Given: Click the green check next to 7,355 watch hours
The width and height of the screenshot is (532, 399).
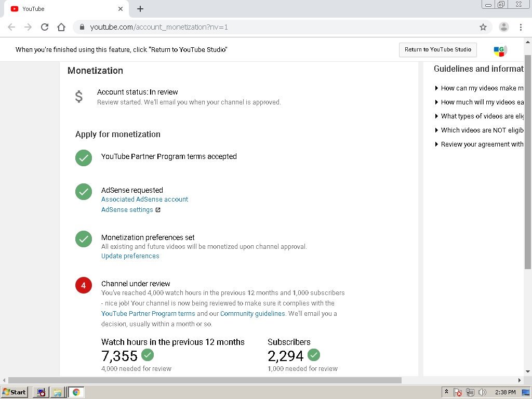Looking at the screenshot, I should click(147, 355).
